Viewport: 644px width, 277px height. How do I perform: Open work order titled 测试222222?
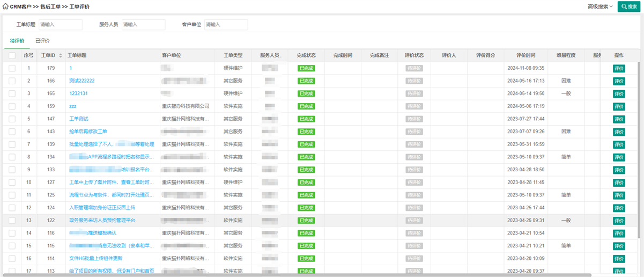point(82,81)
